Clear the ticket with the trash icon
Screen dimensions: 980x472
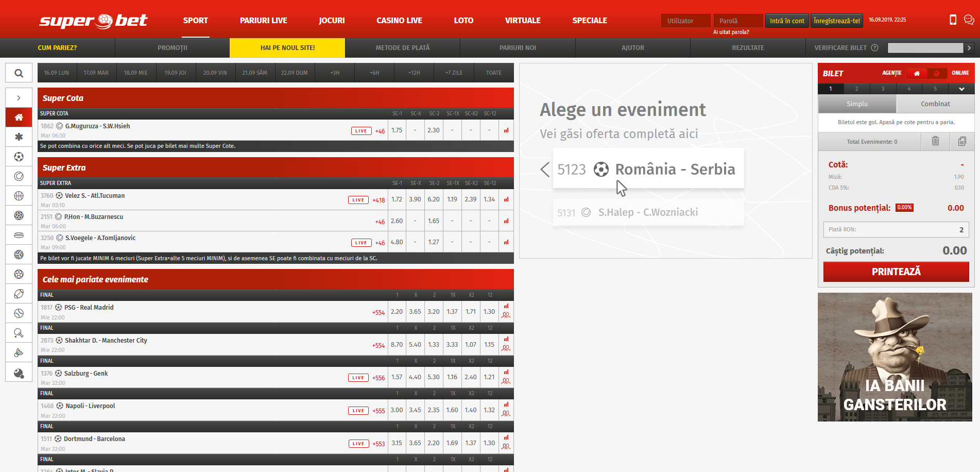pyautogui.click(x=935, y=141)
